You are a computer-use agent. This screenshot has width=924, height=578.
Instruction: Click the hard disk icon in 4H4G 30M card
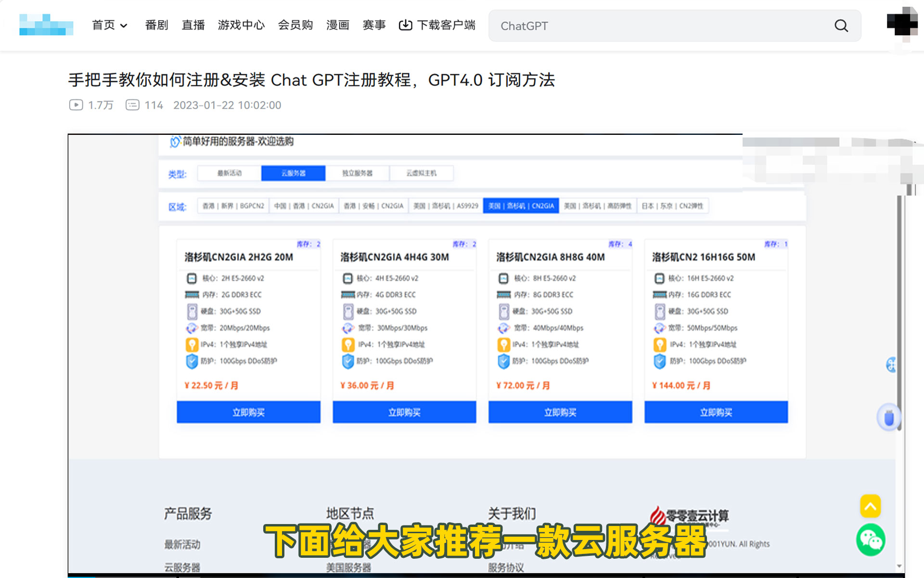348,312
